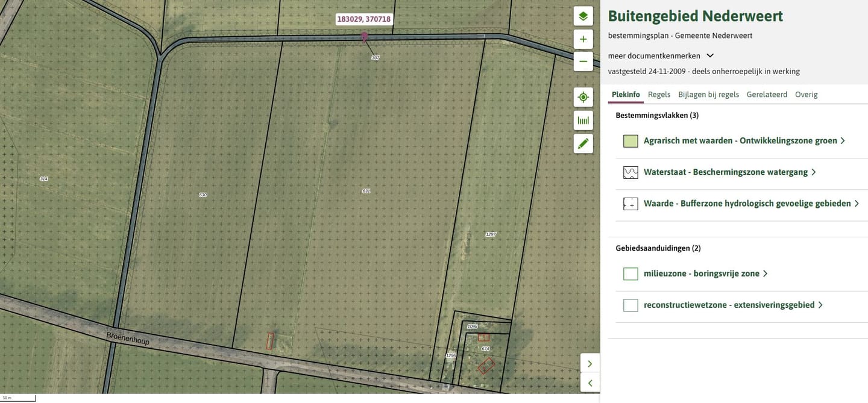The image size is (868, 403).
Task: Activate the measure distance tool
Action: point(583,120)
